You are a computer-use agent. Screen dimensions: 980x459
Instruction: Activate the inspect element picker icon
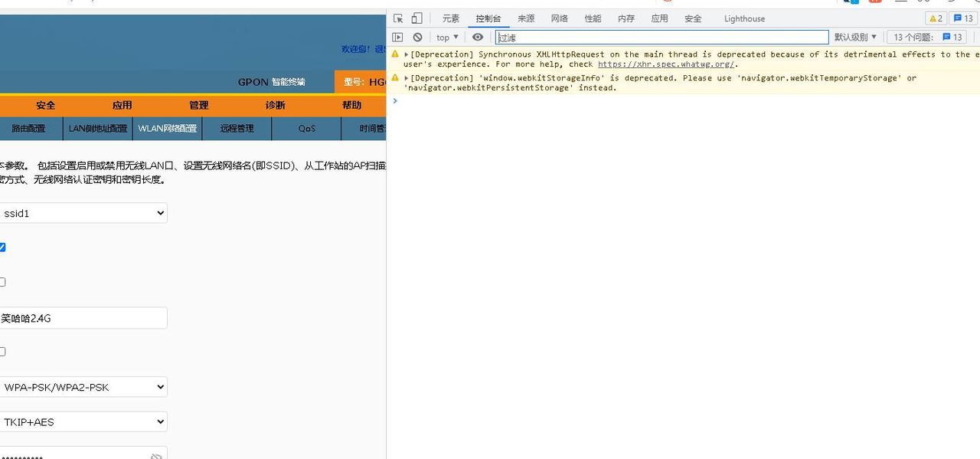(398, 18)
